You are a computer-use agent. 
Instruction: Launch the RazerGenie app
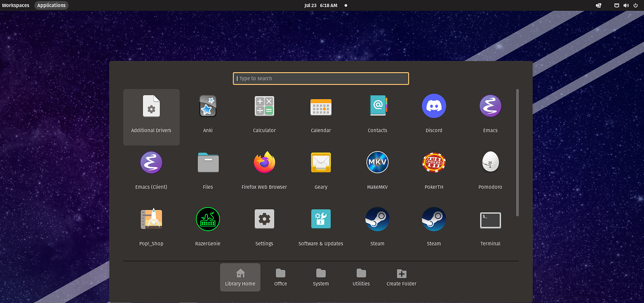(208, 230)
